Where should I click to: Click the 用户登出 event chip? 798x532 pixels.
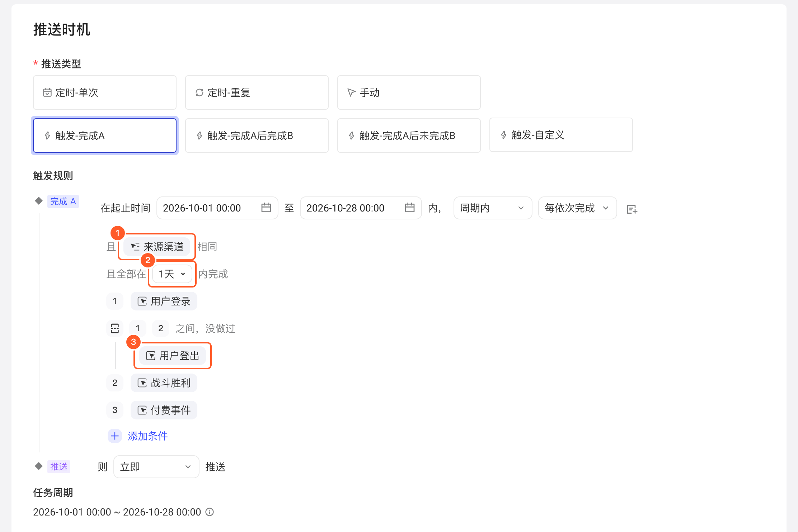click(x=173, y=356)
